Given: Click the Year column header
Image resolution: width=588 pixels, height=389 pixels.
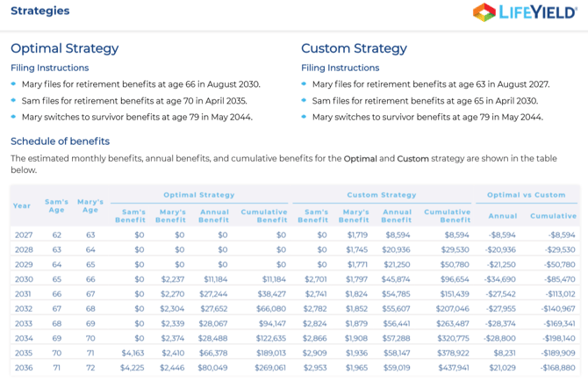Looking at the screenshot, I should click(x=22, y=206).
